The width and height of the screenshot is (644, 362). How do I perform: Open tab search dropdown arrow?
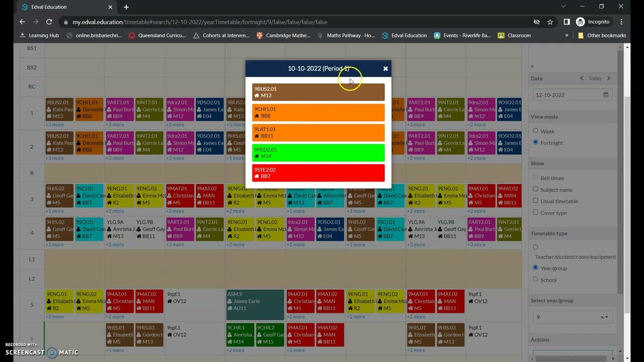click(x=563, y=7)
